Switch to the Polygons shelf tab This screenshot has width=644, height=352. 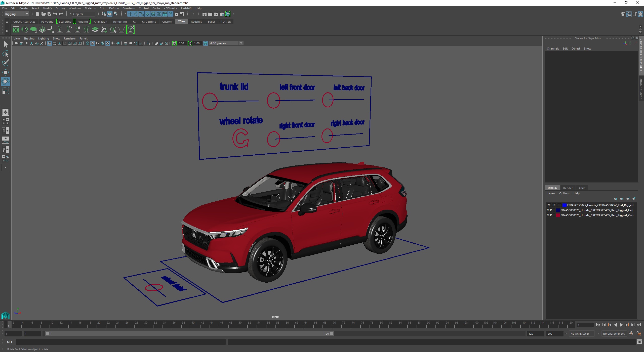click(x=47, y=22)
